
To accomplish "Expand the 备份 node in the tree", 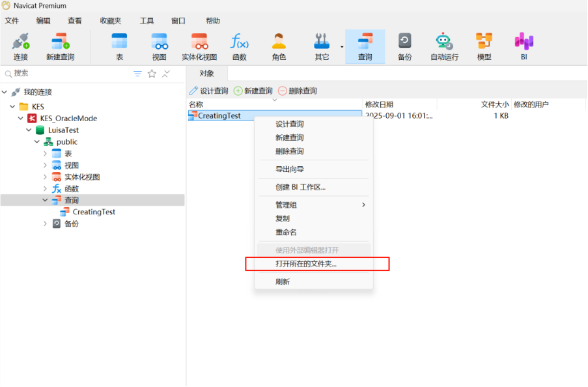I will (x=45, y=223).
